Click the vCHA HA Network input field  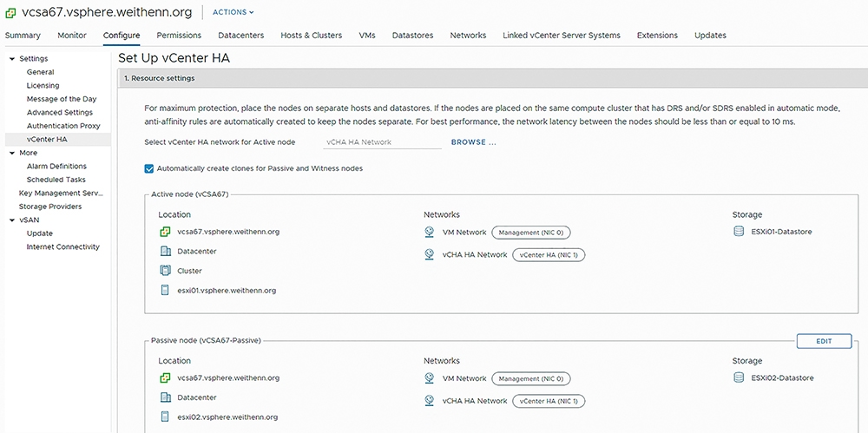click(x=382, y=142)
